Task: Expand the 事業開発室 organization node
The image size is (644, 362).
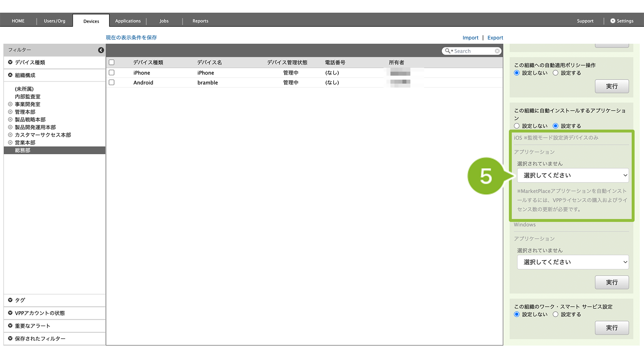Action: click(x=10, y=104)
